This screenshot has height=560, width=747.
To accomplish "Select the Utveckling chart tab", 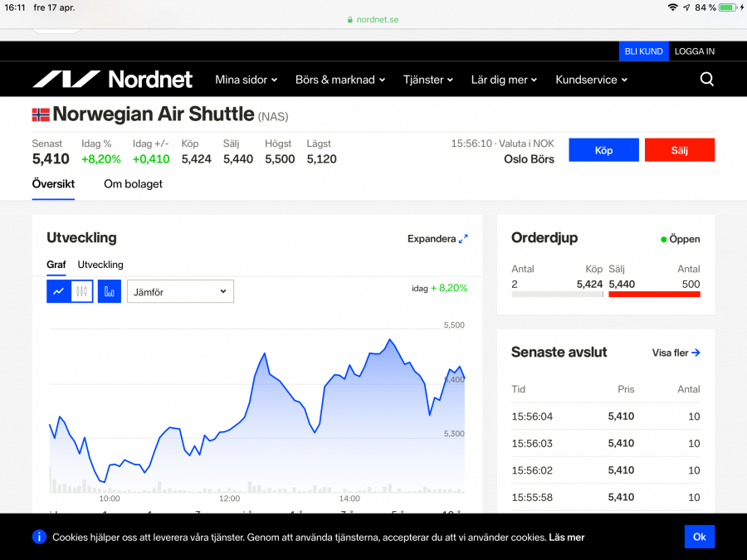I will point(100,265).
